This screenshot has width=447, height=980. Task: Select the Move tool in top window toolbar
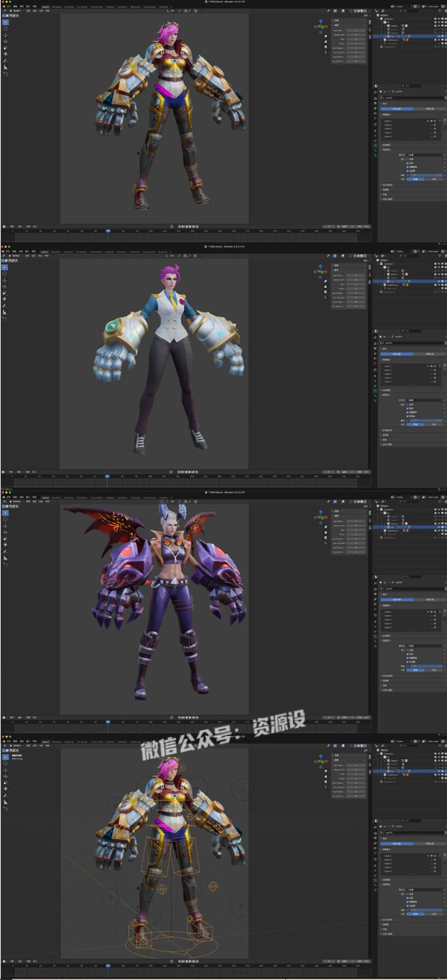click(x=5, y=35)
